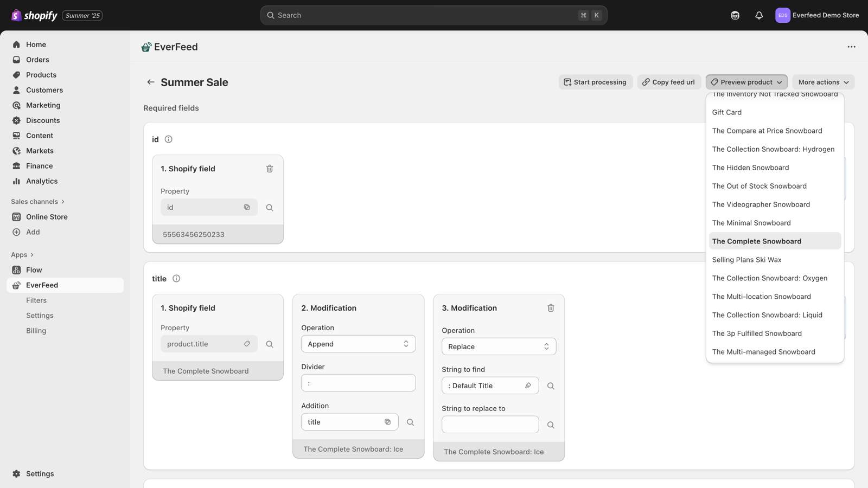
Task: Click the EverFeed app header icon
Action: pos(146,47)
